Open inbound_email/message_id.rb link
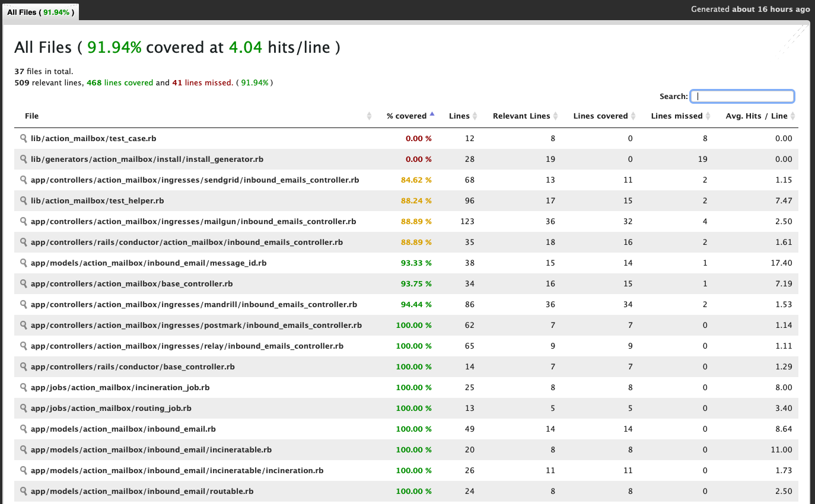The height and width of the screenshot is (504, 815). pyautogui.click(x=149, y=263)
